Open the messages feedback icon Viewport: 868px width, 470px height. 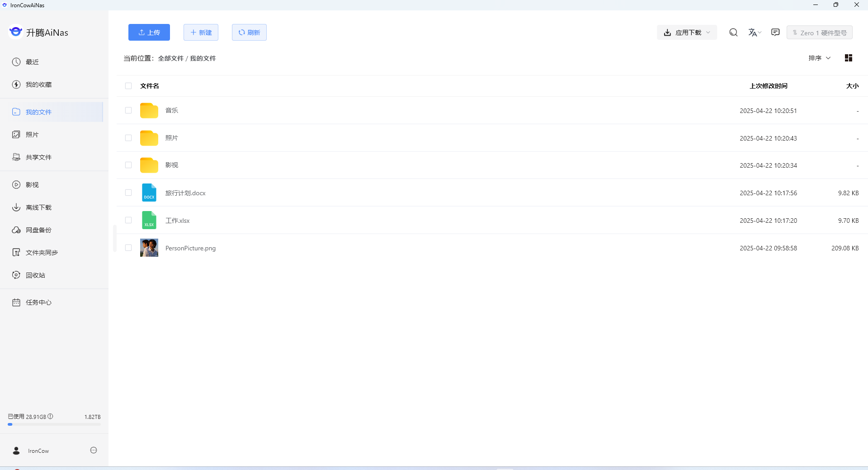[775, 33]
